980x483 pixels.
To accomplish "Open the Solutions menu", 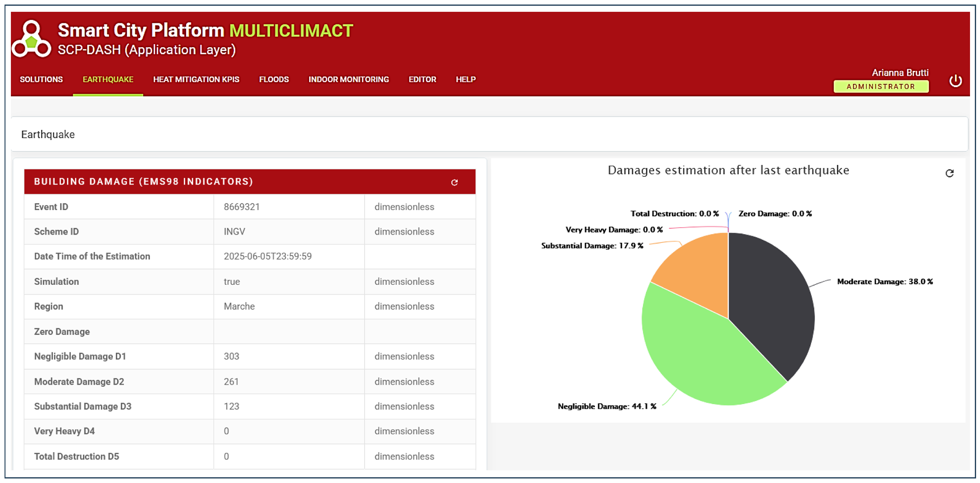I will (41, 80).
